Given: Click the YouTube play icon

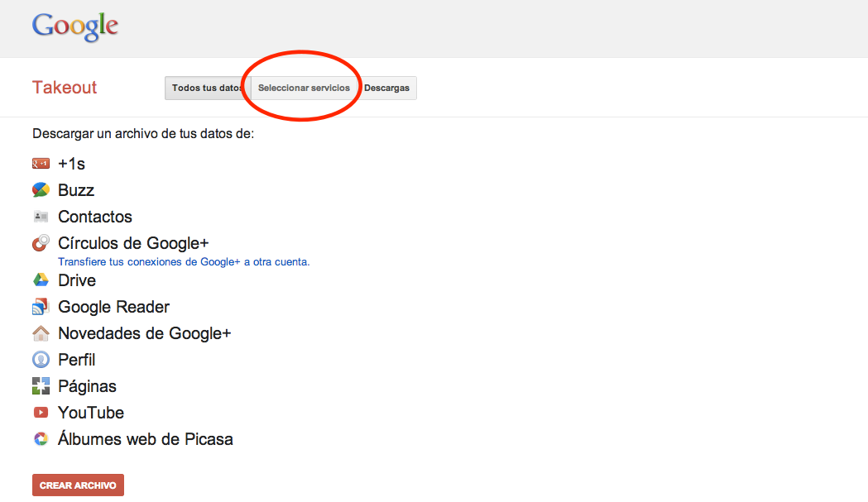Looking at the screenshot, I should tap(41, 413).
